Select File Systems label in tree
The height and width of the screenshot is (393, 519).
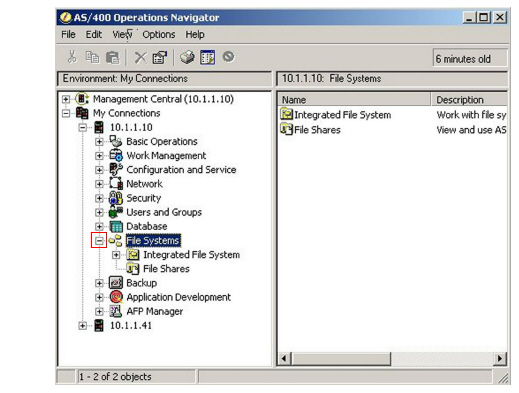[153, 240]
